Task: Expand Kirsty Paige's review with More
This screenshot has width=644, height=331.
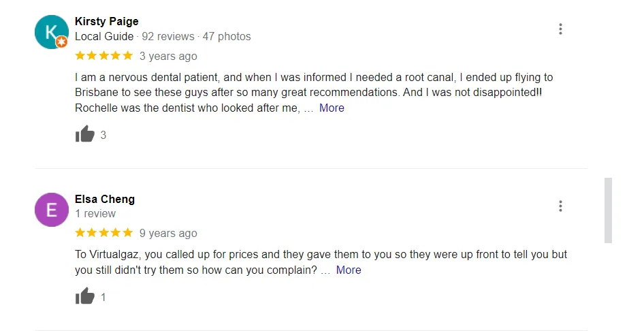Action: tap(332, 108)
